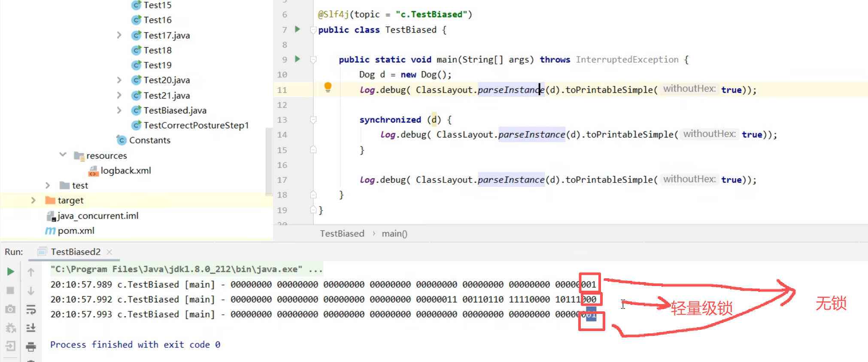Click the down-stack-trace arrow in Run panel

point(31,291)
